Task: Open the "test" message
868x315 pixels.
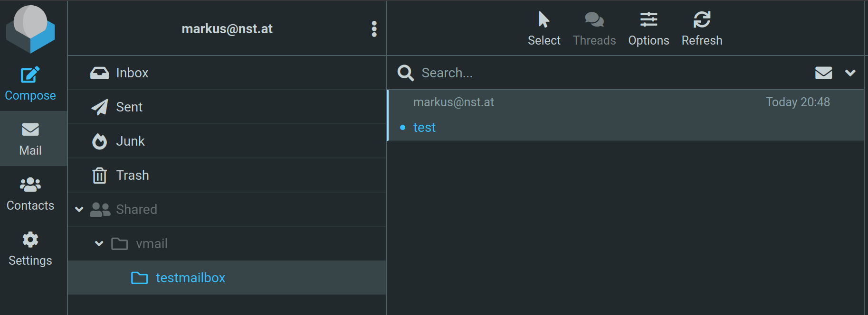Action: pyautogui.click(x=424, y=127)
